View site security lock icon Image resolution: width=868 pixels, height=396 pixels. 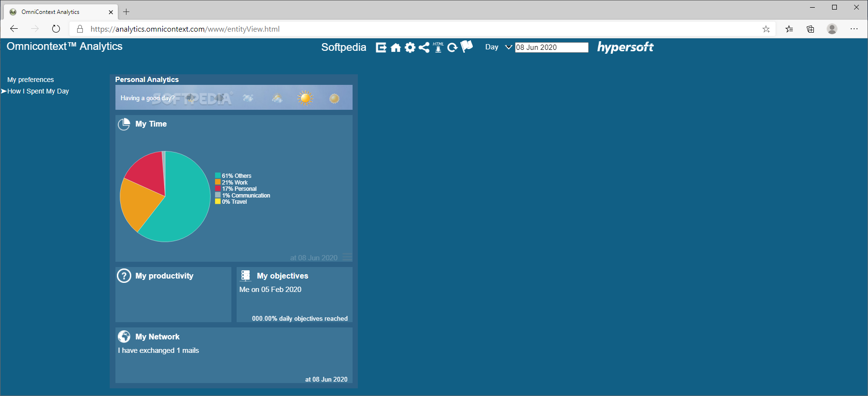pyautogui.click(x=80, y=29)
